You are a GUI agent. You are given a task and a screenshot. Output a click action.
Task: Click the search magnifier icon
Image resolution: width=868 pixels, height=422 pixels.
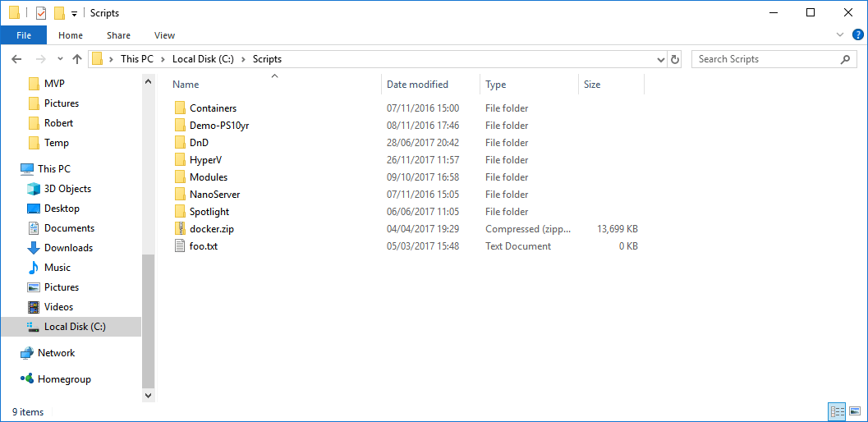pyautogui.click(x=845, y=59)
